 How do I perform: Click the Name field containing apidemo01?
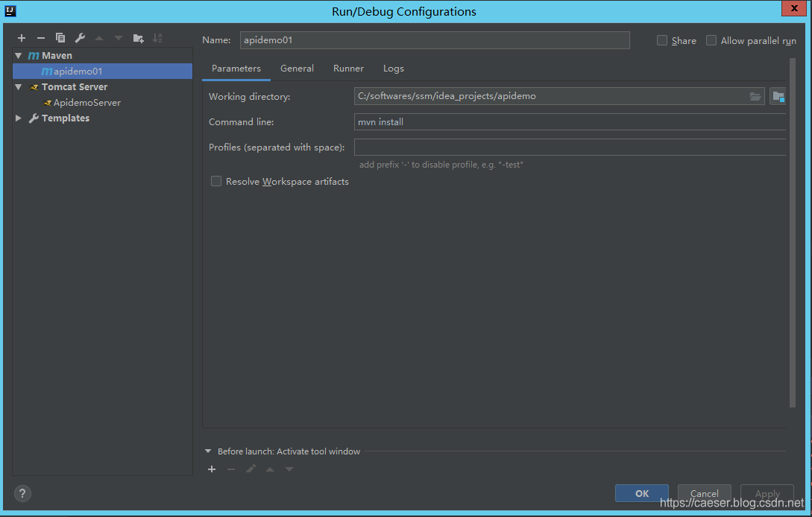[x=435, y=40]
